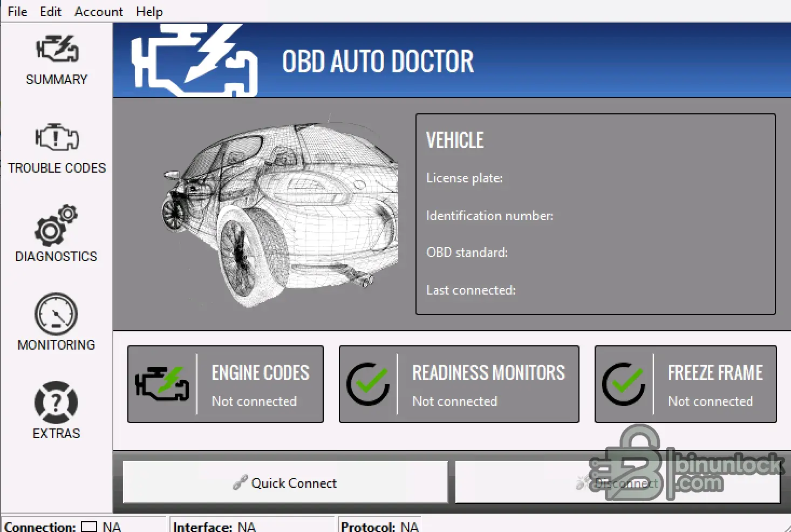Open the ENGINE CODES tile
Viewport: 791px width, 532px height.
click(226, 384)
